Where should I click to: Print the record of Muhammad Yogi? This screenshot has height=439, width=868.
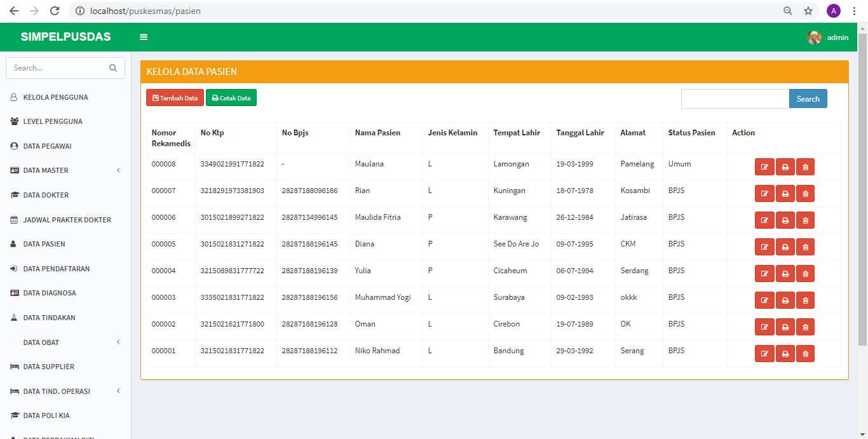(x=785, y=301)
